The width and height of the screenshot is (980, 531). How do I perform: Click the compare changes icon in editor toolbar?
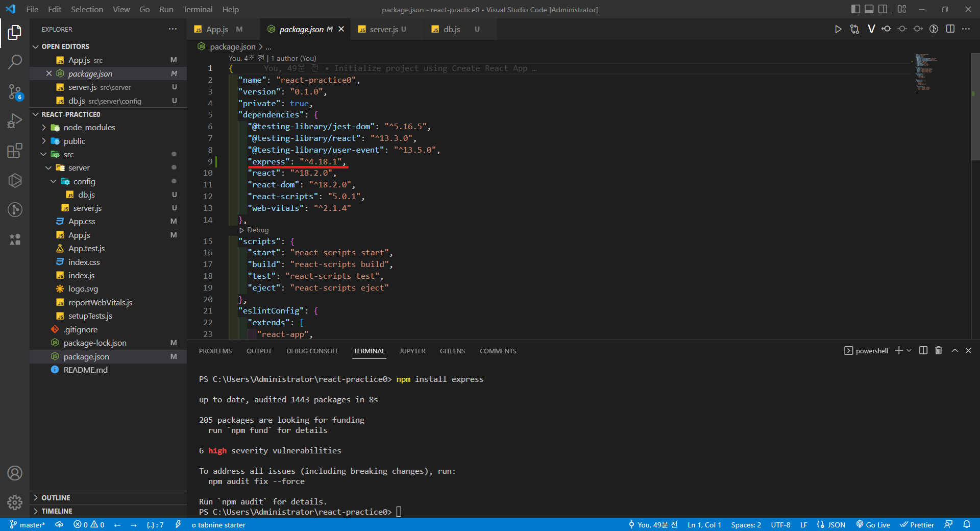point(854,29)
